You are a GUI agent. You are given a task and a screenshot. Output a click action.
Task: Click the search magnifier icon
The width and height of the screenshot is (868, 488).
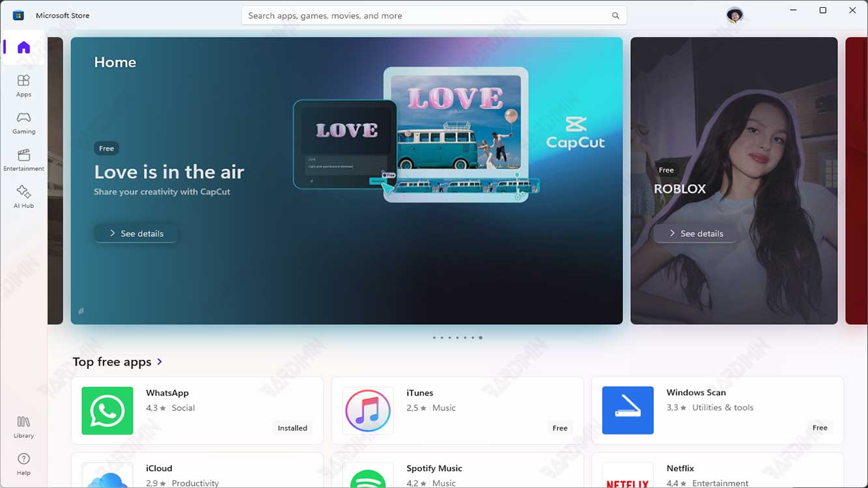[615, 16]
